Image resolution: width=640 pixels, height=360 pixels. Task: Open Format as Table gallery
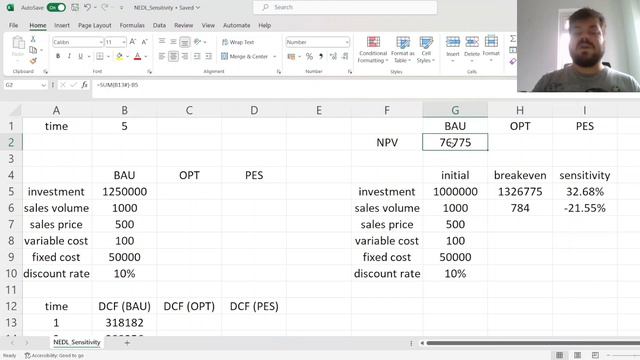402,50
